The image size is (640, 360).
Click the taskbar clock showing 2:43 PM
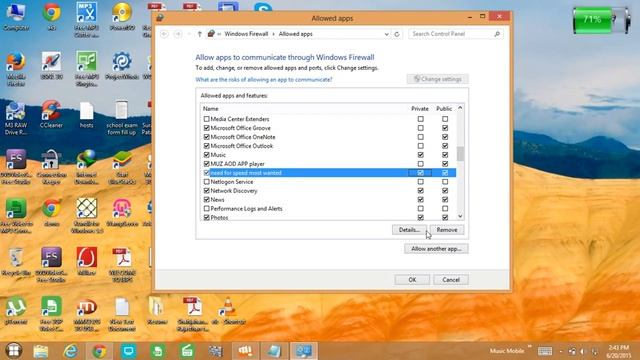click(x=619, y=351)
